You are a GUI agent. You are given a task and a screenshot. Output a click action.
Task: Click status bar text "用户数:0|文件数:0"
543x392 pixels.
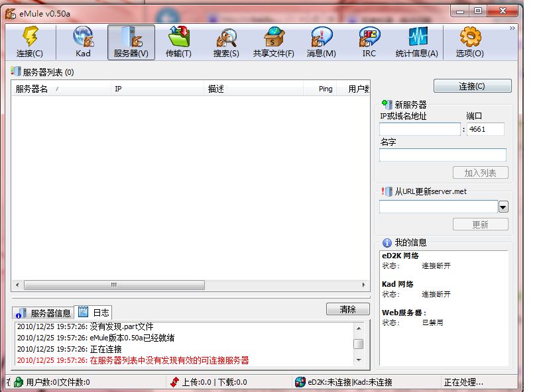click(58, 382)
